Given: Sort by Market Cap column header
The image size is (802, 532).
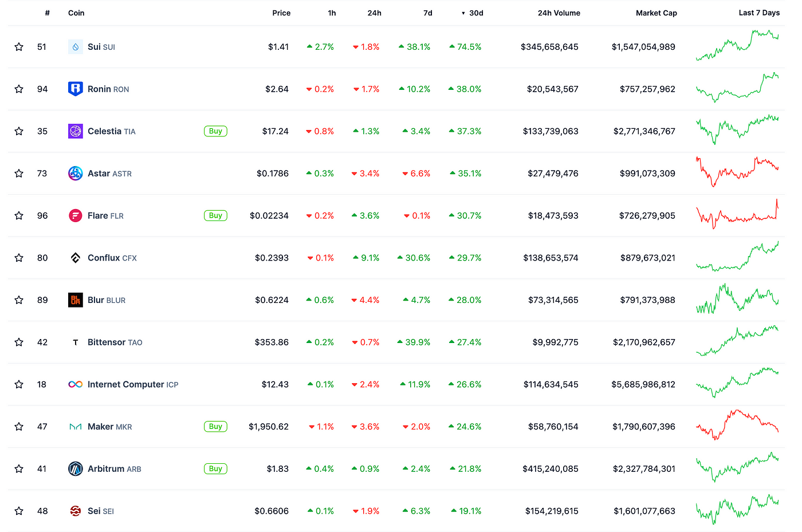Looking at the screenshot, I should coord(656,13).
